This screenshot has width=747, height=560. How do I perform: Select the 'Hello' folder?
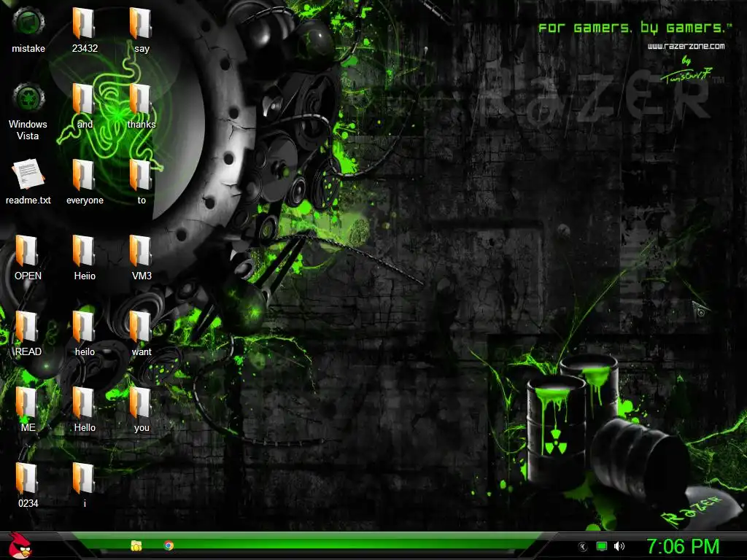pyautogui.click(x=85, y=409)
